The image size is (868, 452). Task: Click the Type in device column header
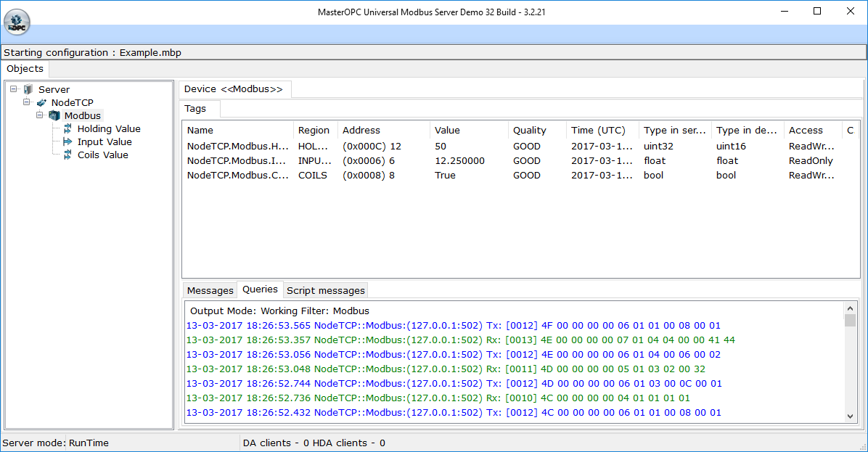point(748,130)
